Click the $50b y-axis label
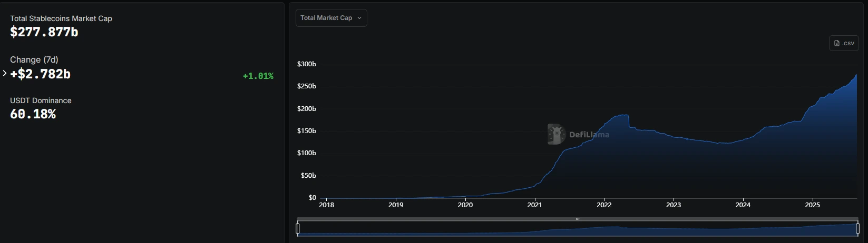This screenshot has width=868, height=243. (308, 176)
